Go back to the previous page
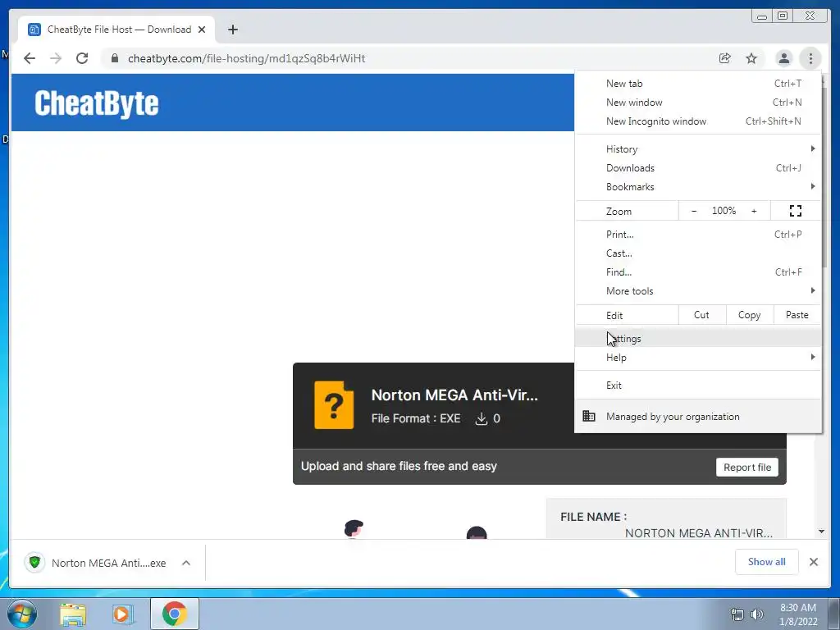The height and width of the screenshot is (630, 840). pos(30,58)
